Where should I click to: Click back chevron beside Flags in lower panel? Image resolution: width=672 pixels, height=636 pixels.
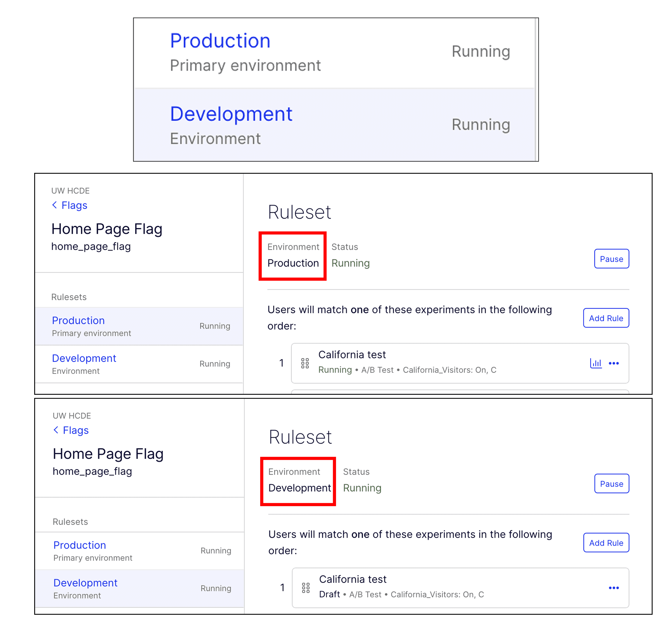[x=56, y=430]
